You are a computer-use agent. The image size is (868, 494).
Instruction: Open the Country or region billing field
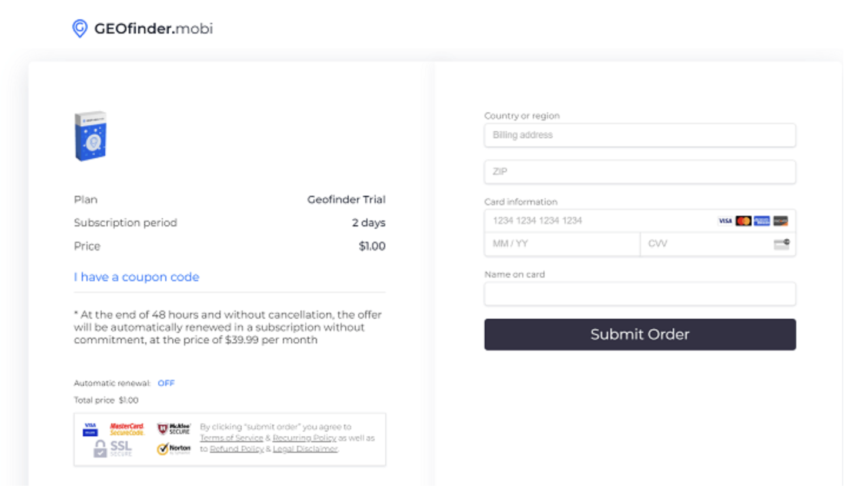639,135
